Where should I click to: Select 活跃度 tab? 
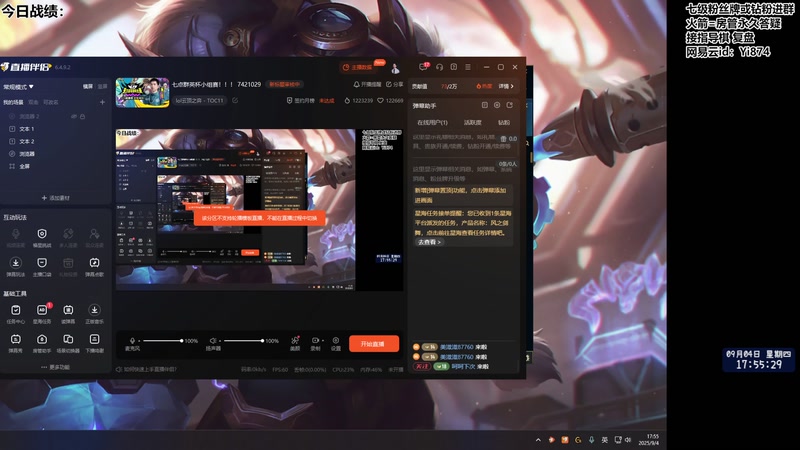click(472, 122)
